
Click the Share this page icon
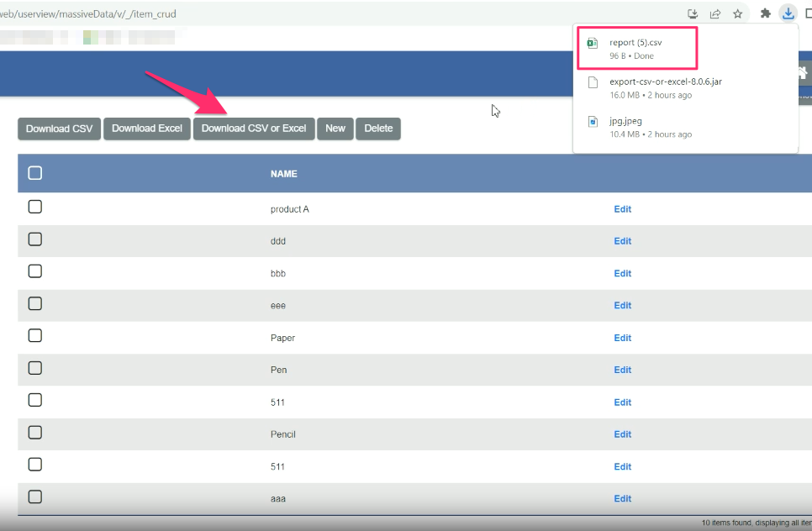(x=715, y=13)
